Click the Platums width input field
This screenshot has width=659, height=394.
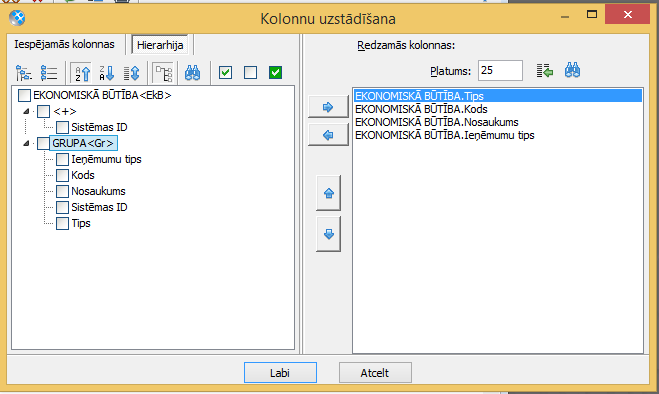pyautogui.click(x=500, y=71)
